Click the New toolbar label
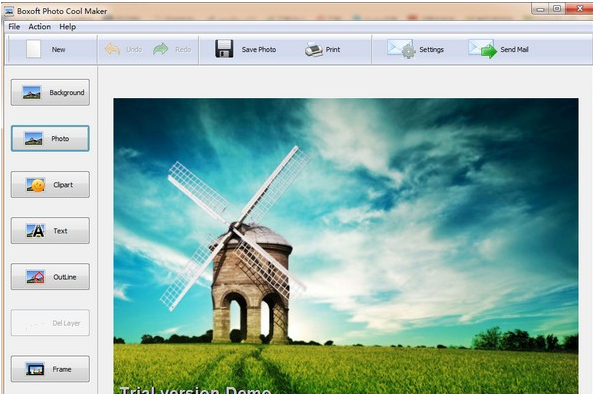 (x=58, y=50)
